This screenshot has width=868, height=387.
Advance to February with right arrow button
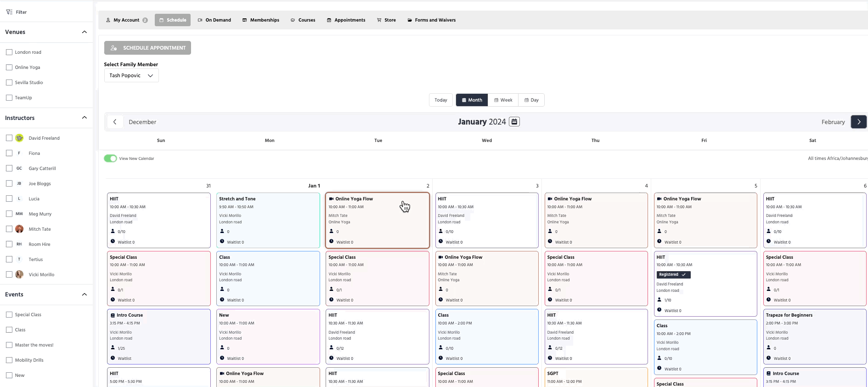[858, 122]
